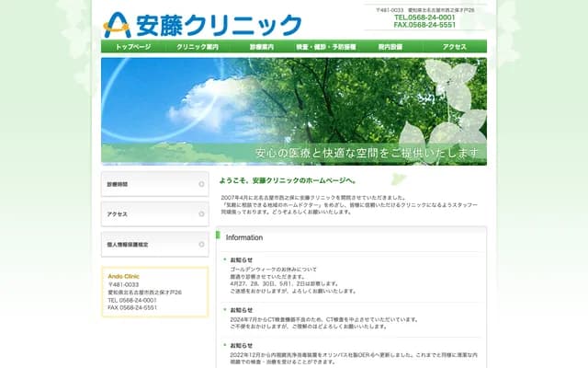Click the green bar icon beside Information

coord(219,236)
